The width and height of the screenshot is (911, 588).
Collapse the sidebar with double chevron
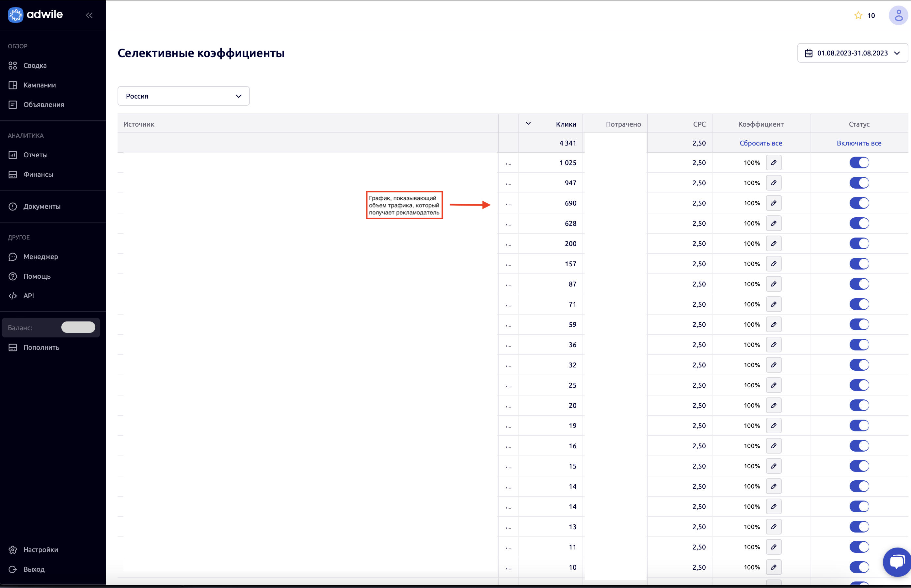[x=89, y=15]
